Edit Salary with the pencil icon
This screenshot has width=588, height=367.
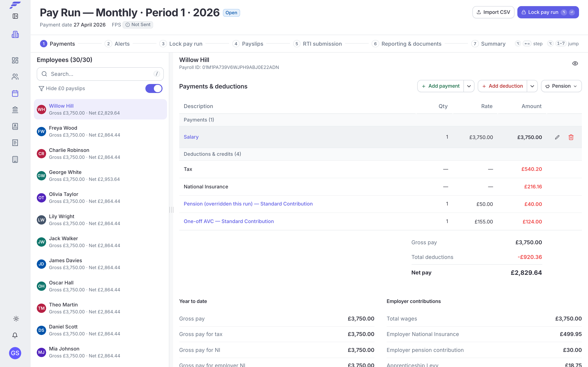pos(557,137)
